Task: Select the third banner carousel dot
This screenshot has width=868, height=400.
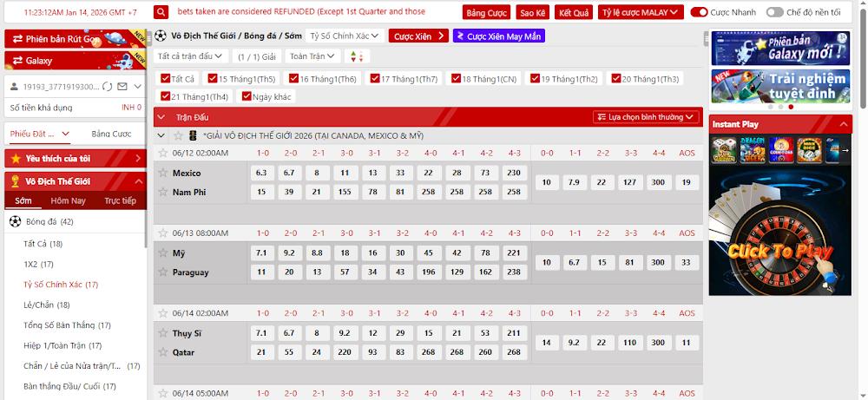Action: point(791,107)
